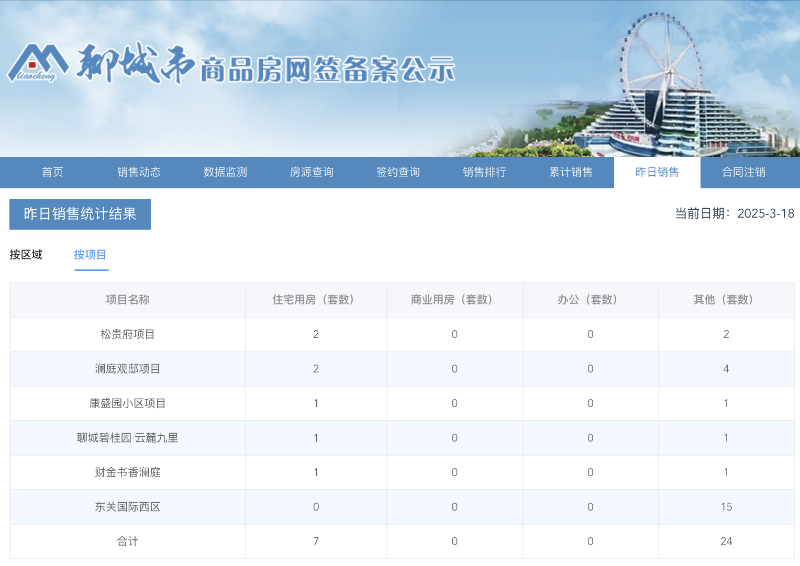Open the 销售排行 nav item

pos(484,173)
